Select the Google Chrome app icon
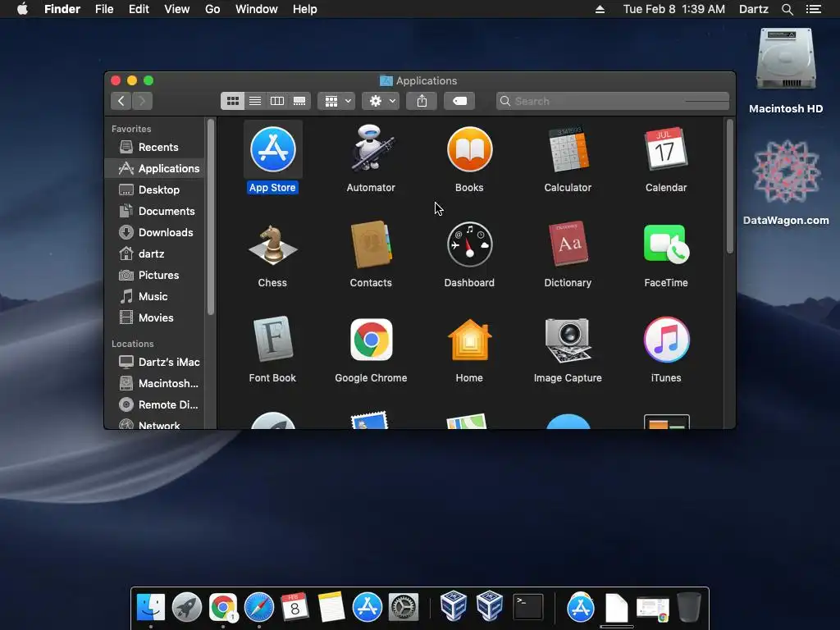The height and width of the screenshot is (630, 840). (x=371, y=340)
